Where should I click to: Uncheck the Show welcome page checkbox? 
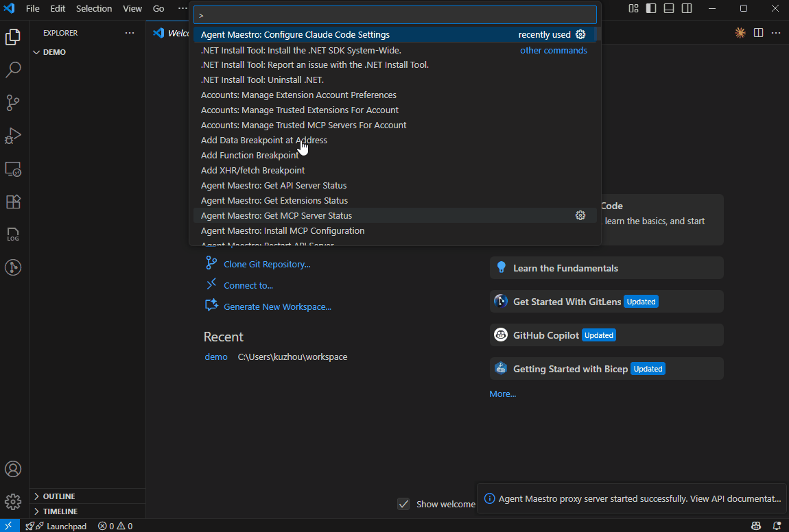click(x=404, y=504)
